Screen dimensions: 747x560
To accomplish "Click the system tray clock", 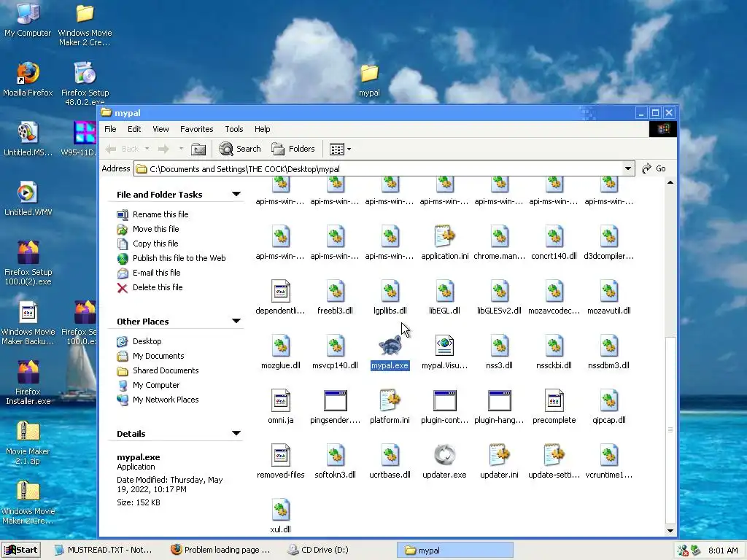I will 723,551.
